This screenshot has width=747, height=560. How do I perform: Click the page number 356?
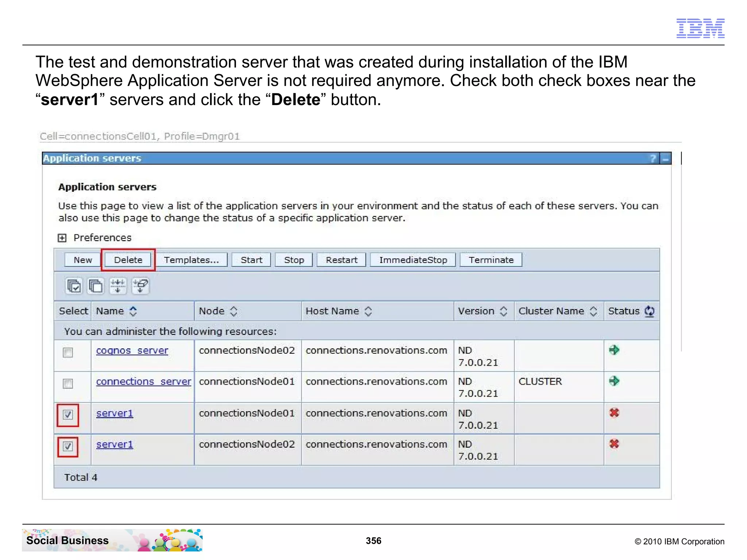tap(373, 541)
